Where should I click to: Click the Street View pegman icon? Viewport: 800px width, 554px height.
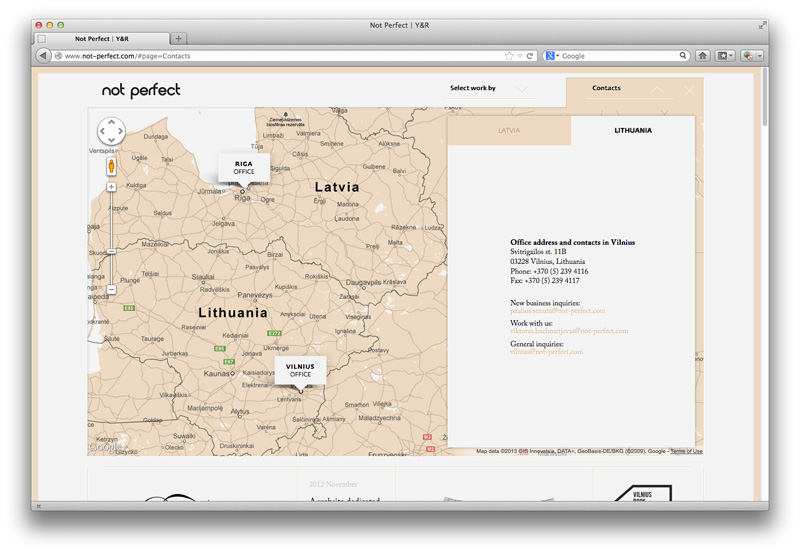point(111,166)
